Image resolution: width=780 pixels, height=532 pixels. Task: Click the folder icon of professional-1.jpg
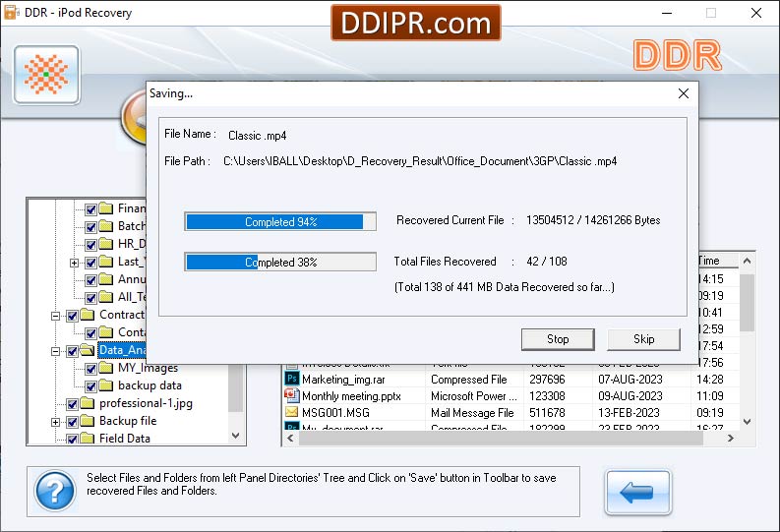[x=88, y=403]
